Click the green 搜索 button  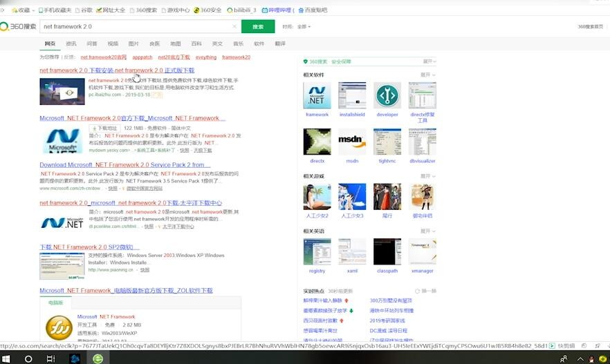click(x=258, y=26)
